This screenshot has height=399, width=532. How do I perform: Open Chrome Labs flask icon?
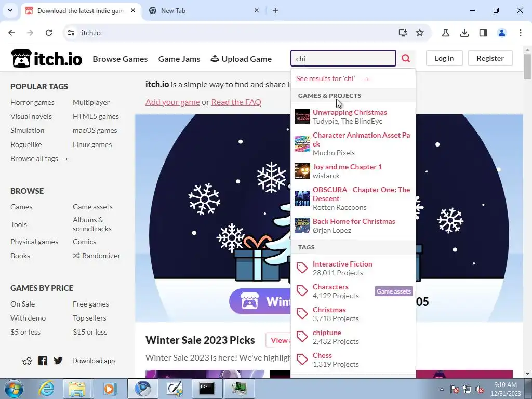445,33
